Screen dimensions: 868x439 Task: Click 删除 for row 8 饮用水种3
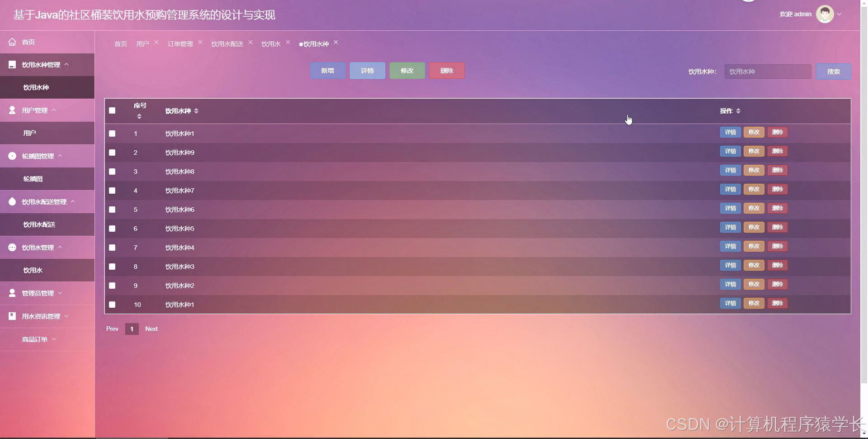click(x=778, y=265)
